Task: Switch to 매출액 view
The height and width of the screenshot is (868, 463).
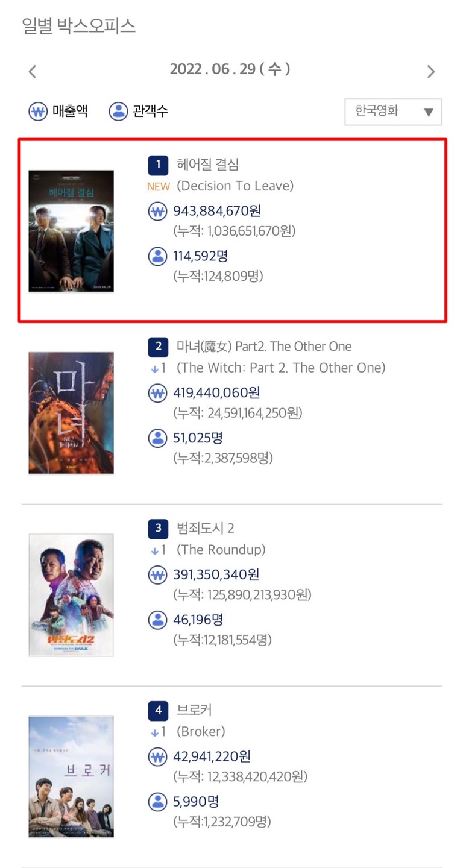Action: pos(70,112)
